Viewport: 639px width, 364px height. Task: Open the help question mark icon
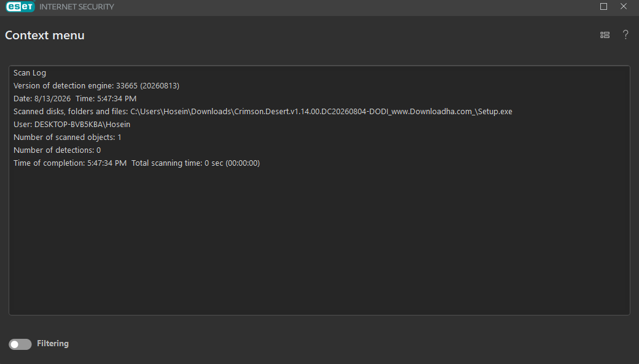coord(625,34)
